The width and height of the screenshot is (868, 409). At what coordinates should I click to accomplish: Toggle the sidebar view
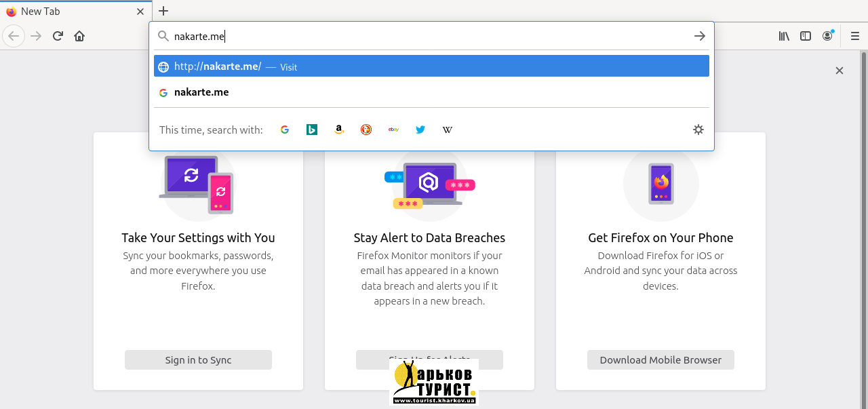[x=806, y=36]
